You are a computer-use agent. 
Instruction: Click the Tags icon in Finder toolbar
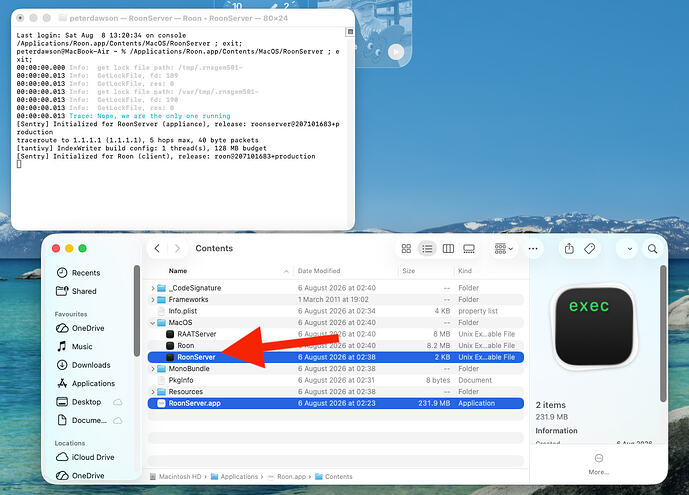point(590,249)
